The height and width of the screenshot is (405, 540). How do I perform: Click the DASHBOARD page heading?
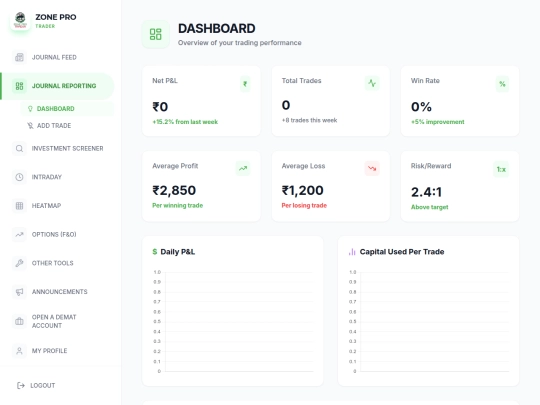tap(217, 29)
